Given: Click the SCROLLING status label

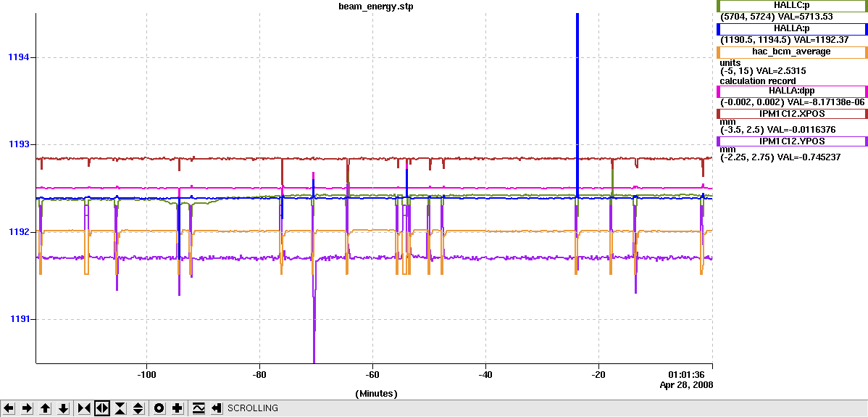Looking at the screenshot, I should pos(252,409).
